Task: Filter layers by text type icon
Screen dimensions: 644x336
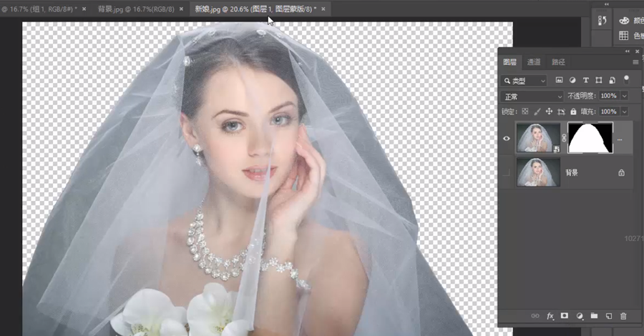Action: pos(586,80)
